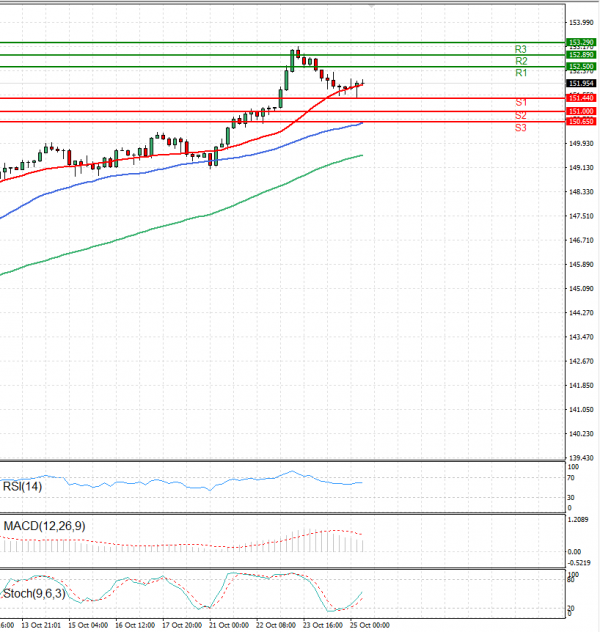600x632 pixels.
Task: Click the 149.130 price axis value
Action: tap(581, 168)
